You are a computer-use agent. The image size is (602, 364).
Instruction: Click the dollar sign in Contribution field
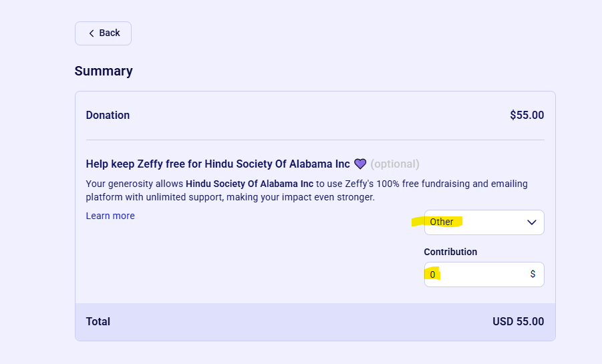(x=533, y=274)
